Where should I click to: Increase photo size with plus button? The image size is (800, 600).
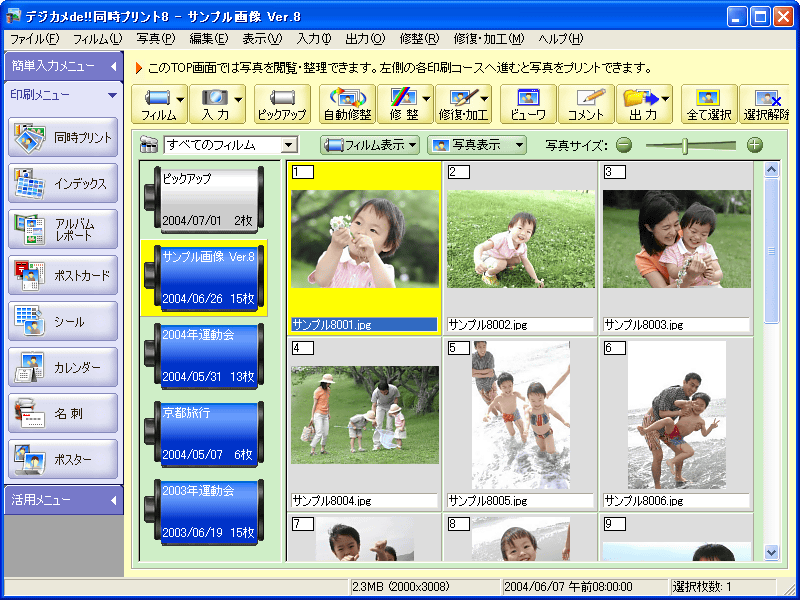pos(755,145)
